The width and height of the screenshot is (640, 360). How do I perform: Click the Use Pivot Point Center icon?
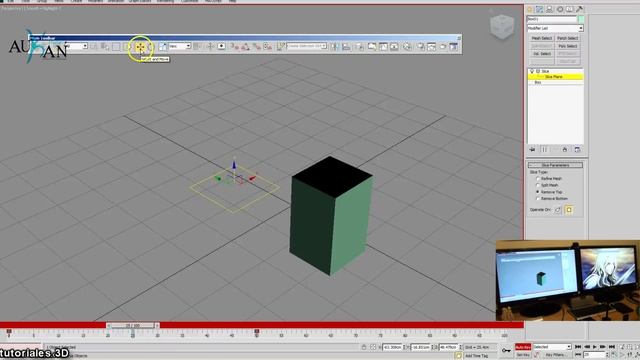pyautogui.click(x=197, y=47)
